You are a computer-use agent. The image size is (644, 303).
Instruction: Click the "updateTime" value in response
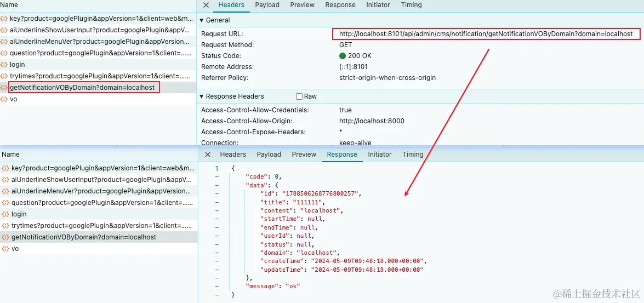[x=366, y=269]
